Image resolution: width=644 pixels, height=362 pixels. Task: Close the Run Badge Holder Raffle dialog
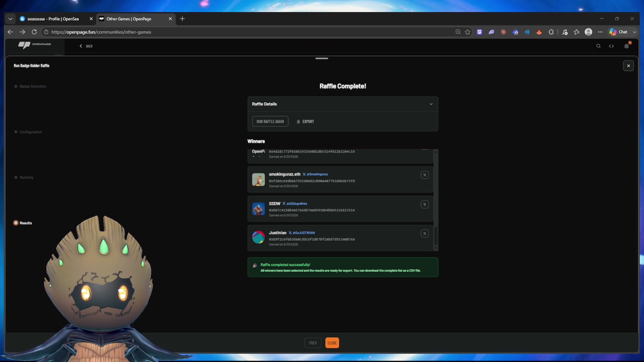tap(629, 66)
